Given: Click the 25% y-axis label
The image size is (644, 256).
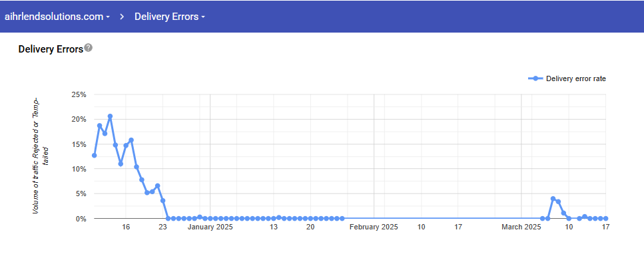Looking at the screenshot, I should tap(79, 94).
